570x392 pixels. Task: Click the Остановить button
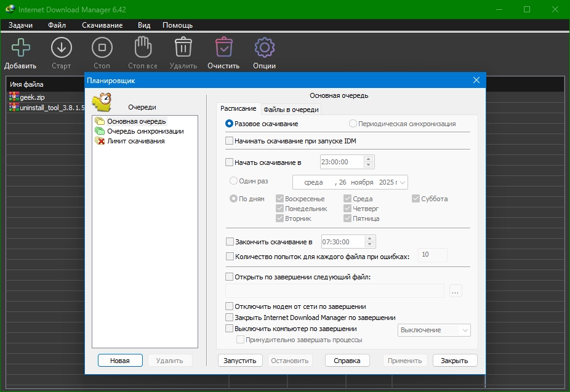click(x=290, y=361)
